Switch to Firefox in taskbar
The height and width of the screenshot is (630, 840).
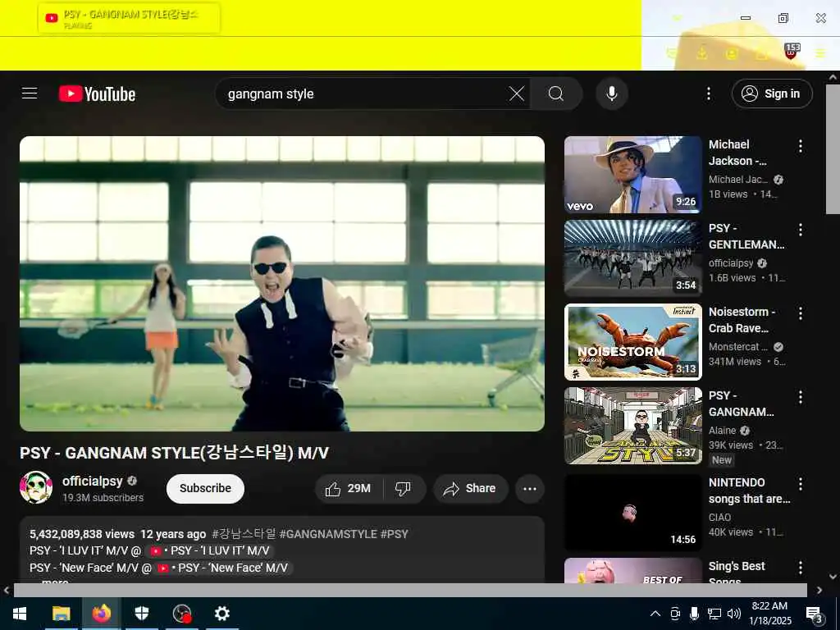pyautogui.click(x=101, y=614)
